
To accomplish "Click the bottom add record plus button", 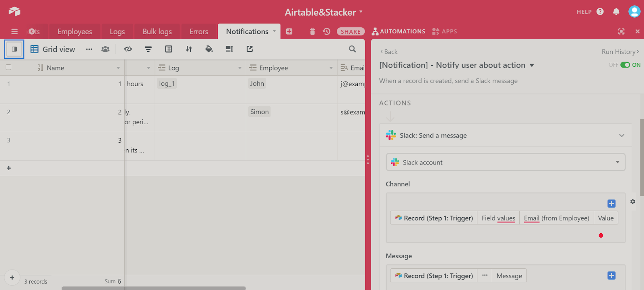I will coord(12,278).
